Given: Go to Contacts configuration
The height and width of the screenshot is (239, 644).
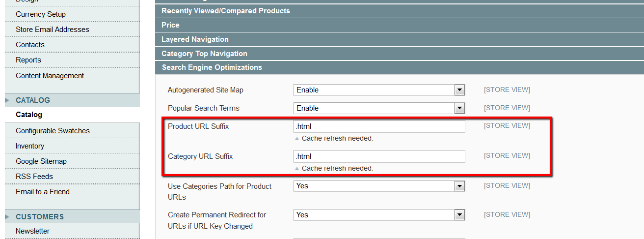Looking at the screenshot, I should 30,45.
